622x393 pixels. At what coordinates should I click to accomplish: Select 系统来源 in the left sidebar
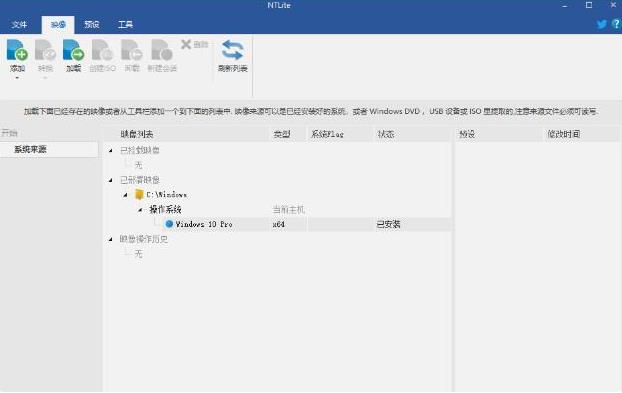pyautogui.click(x=49, y=150)
